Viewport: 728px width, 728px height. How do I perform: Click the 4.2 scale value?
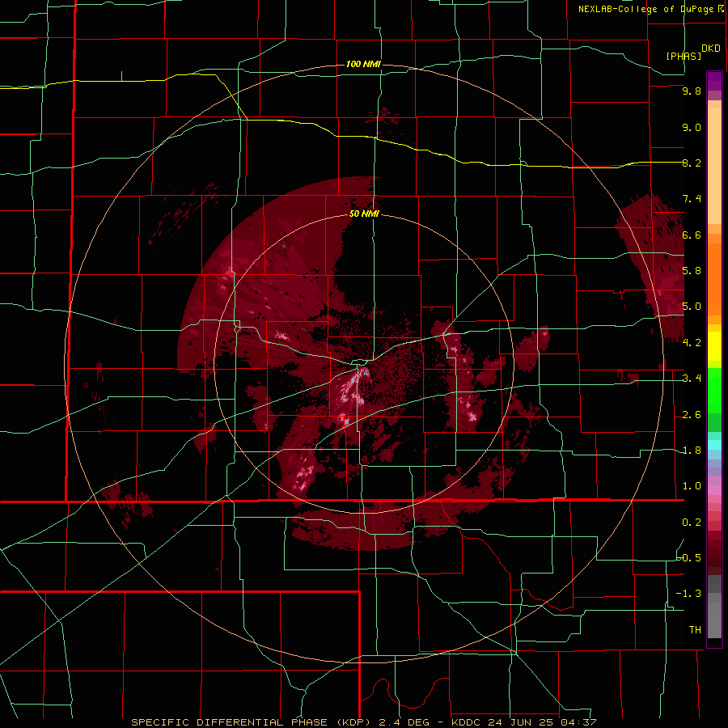tap(692, 343)
